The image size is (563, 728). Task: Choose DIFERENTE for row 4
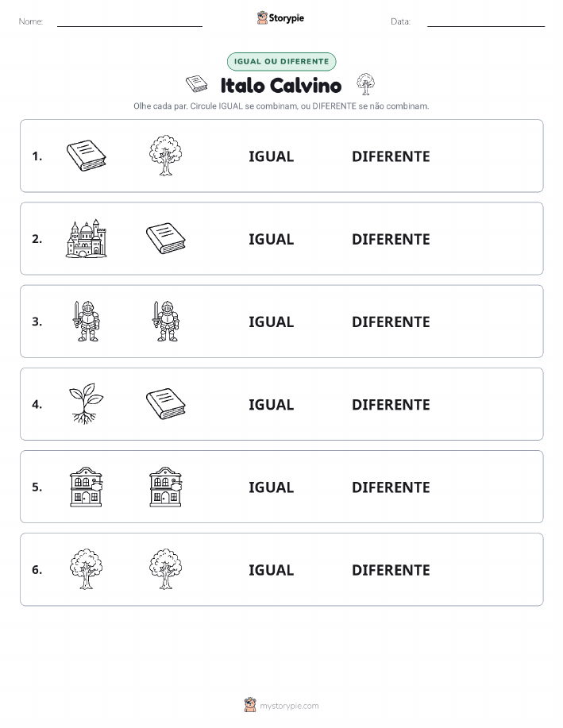391,404
